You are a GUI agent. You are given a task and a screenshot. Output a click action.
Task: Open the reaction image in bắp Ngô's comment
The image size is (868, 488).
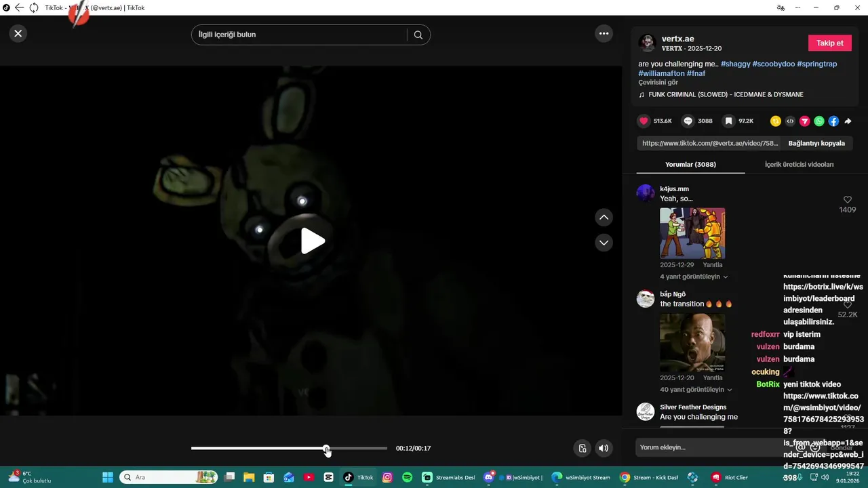pos(692,342)
